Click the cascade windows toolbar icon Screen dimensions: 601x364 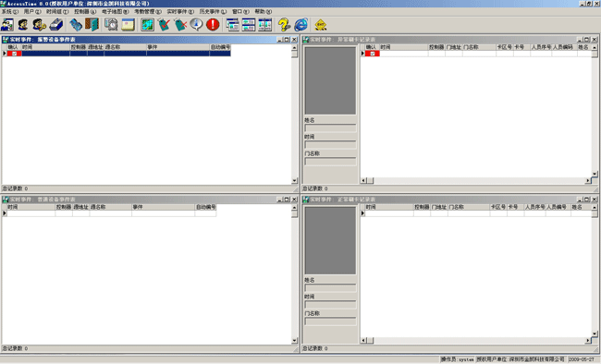[x=232, y=25]
